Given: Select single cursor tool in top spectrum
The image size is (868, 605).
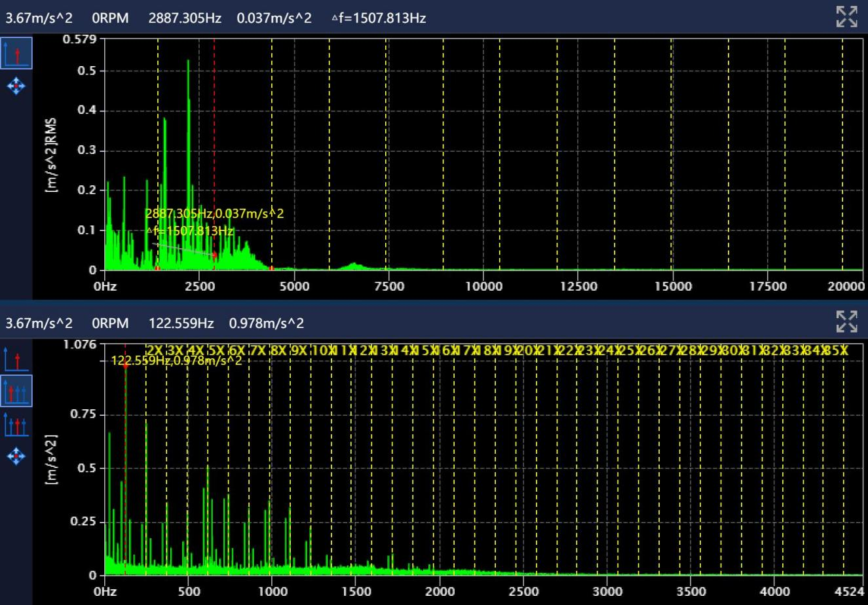Looking at the screenshot, I should [16, 53].
